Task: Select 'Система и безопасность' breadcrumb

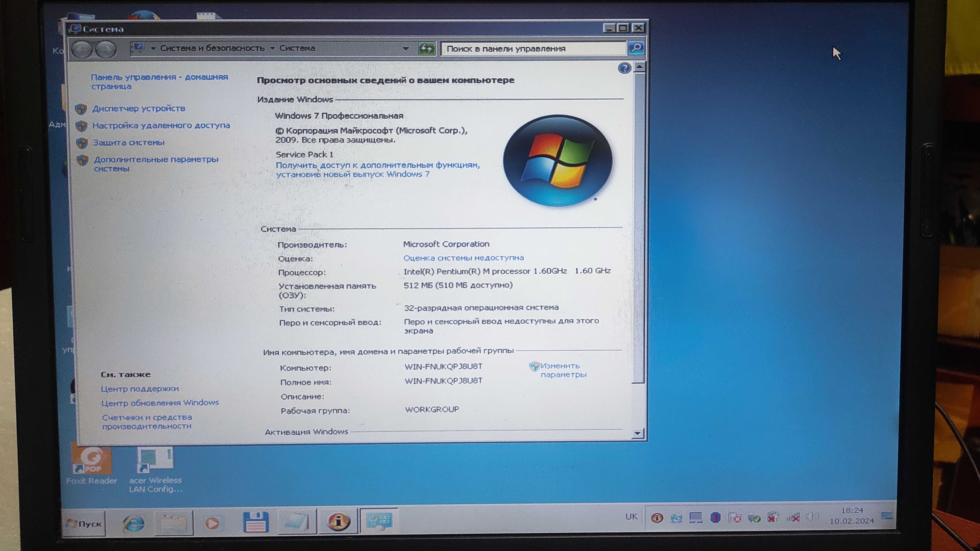Action: [x=212, y=48]
